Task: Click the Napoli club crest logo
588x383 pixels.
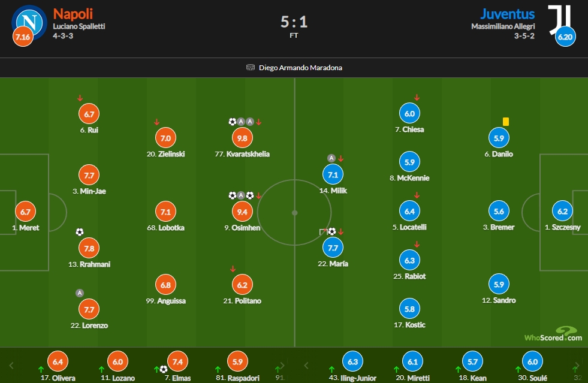Action: point(29,22)
